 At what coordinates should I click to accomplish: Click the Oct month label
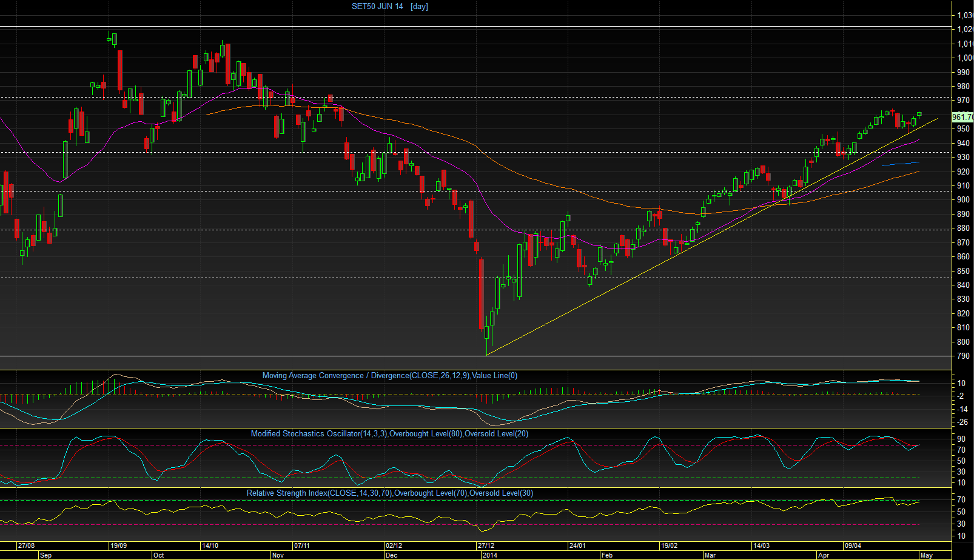[159, 555]
